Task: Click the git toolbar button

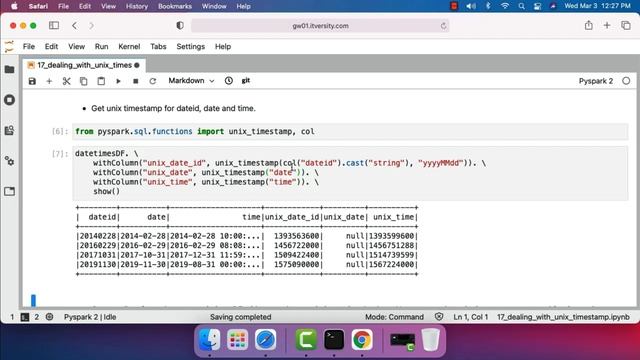Action: click(246, 81)
